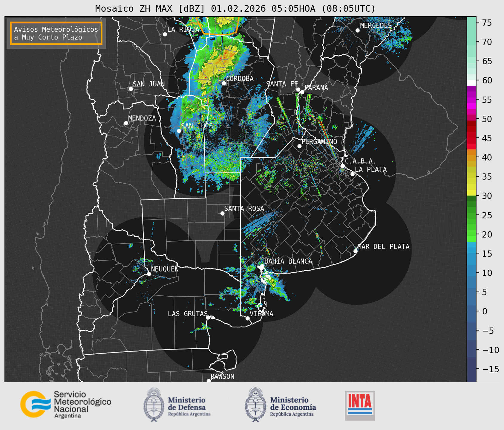504x430 pixels.
Task: Click the 75 colorbar tick label
Action: pos(487,22)
